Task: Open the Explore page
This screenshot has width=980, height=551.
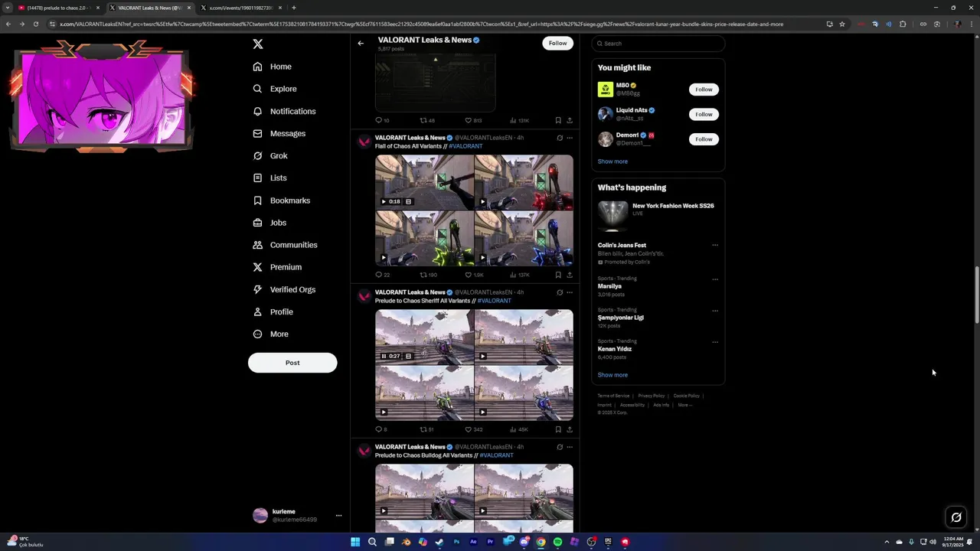Action: 275,89
